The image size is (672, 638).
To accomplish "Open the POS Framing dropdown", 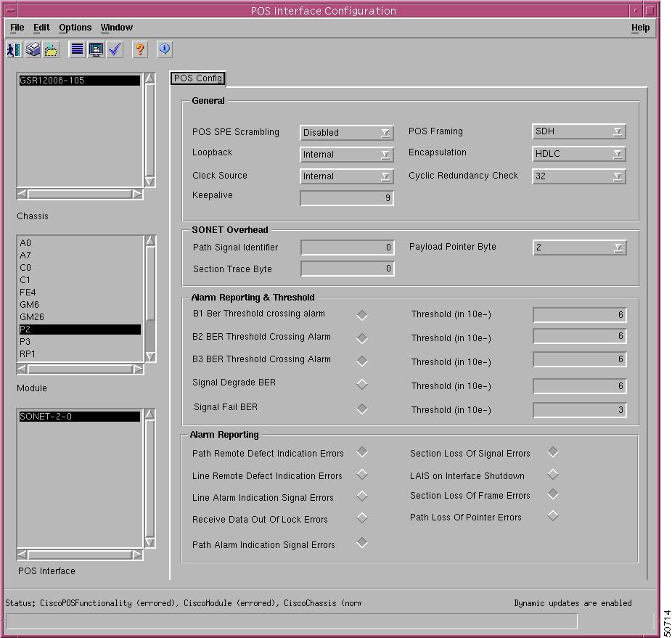I will coord(578,131).
